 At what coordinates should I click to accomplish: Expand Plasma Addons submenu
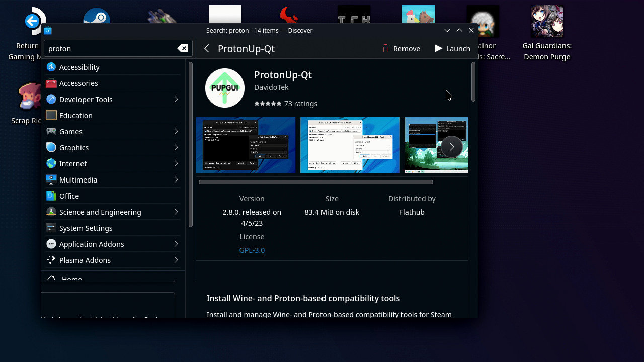[x=176, y=260]
